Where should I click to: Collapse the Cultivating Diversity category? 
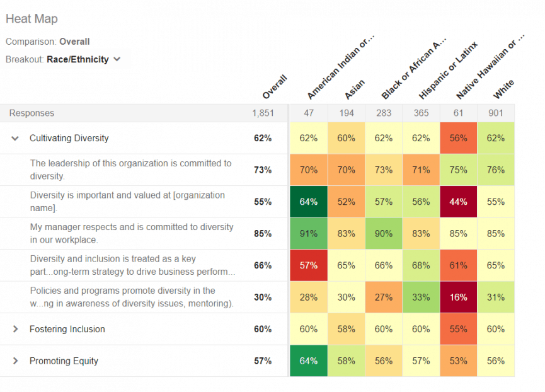[14, 138]
